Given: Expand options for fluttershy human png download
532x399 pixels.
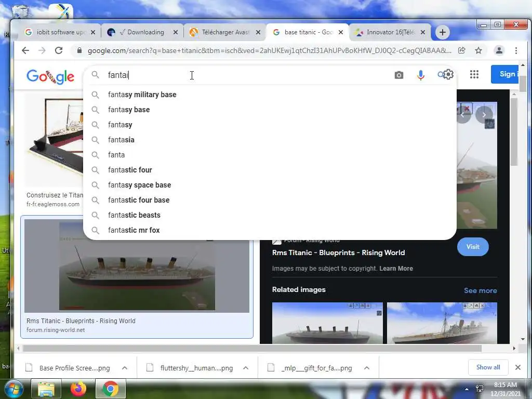Looking at the screenshot, I should point(246,368).
